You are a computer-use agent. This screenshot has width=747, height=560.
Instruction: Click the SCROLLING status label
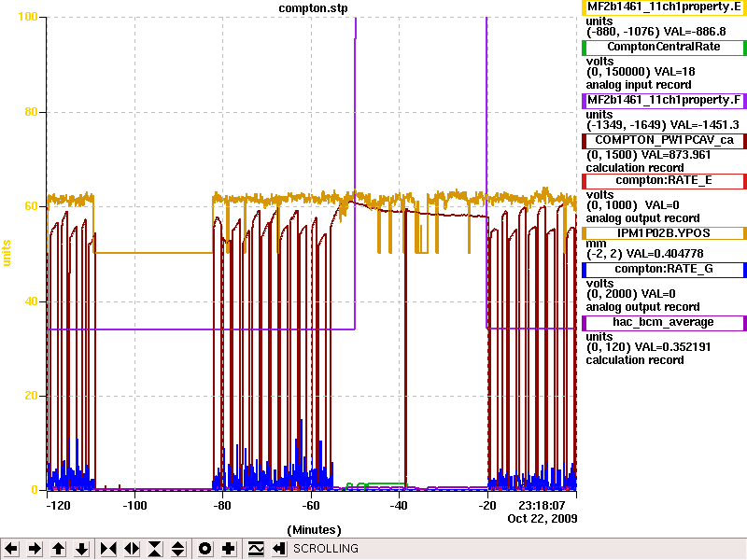click(325, 549)
